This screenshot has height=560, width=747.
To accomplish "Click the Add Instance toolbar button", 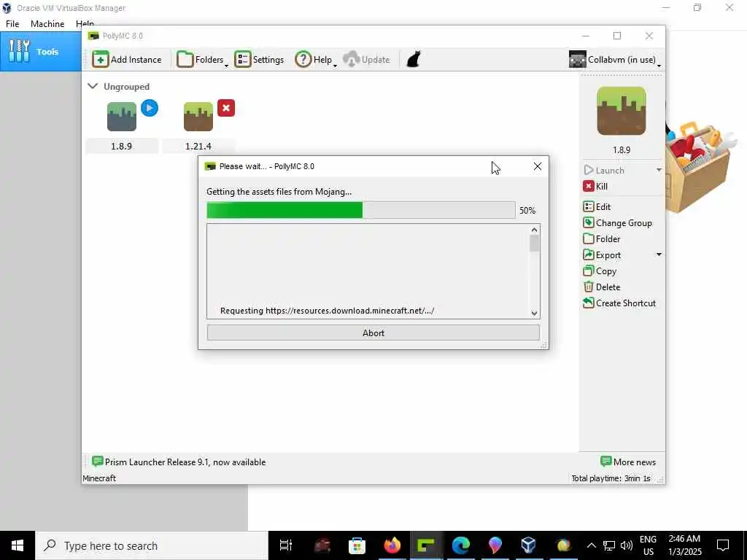I will tap(127, 60).
